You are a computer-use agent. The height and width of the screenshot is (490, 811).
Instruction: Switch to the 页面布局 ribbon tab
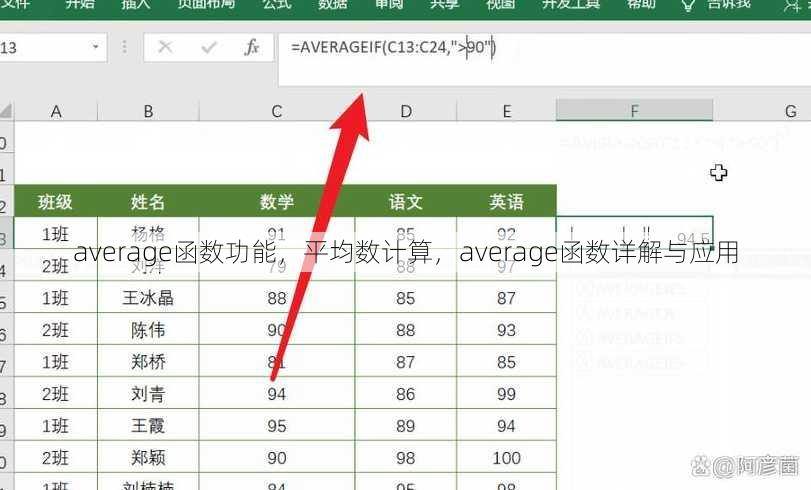pos(206,5)
